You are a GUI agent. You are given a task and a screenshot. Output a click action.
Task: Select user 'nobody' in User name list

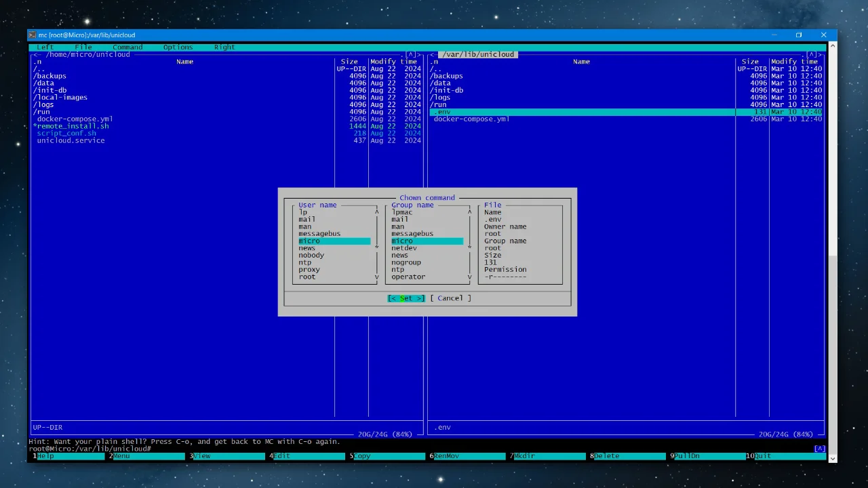(x=334, y=256)
